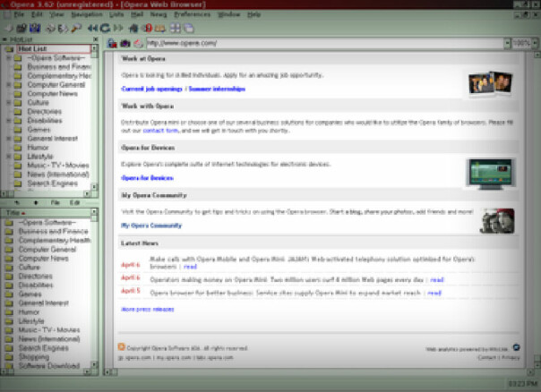Click the New document icon in main toolbar
The height and width of the screenshot is (392, 541).
tap(8, 29)
